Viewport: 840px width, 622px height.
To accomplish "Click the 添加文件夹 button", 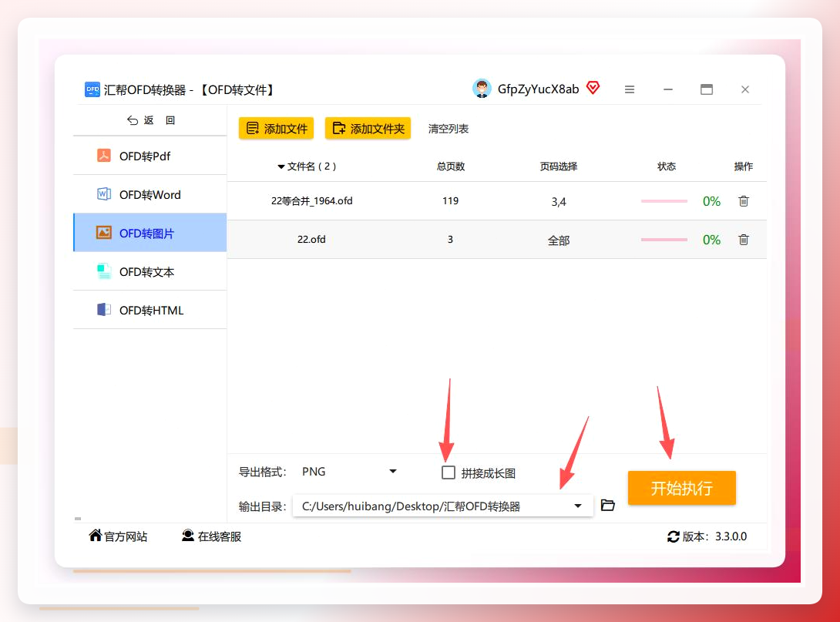I will tap(368, 129).
